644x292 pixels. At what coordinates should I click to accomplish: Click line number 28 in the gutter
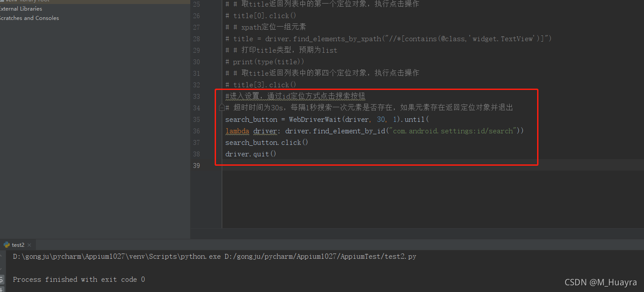pyautogui.click(x=196, y=39)
